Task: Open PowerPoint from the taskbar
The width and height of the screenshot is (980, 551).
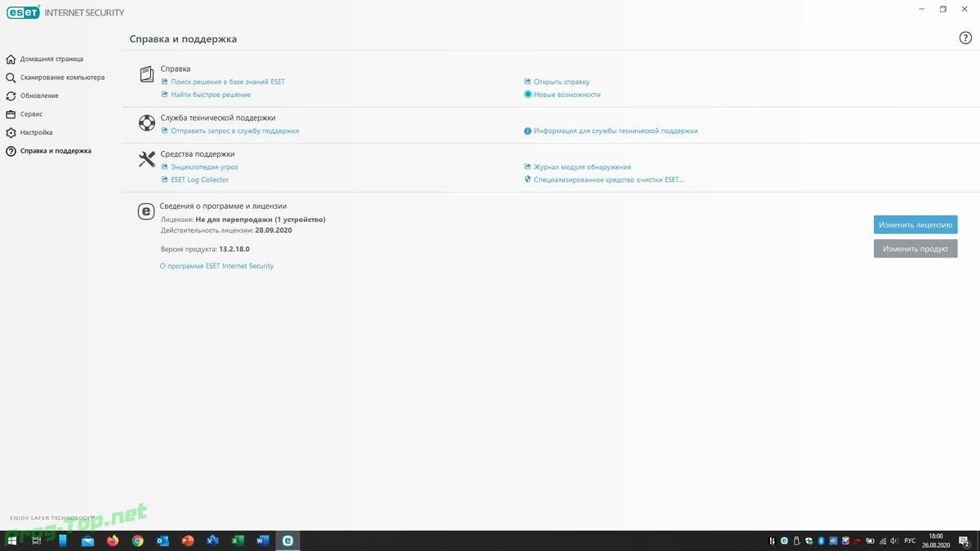Action: click(x=188, y=541)
